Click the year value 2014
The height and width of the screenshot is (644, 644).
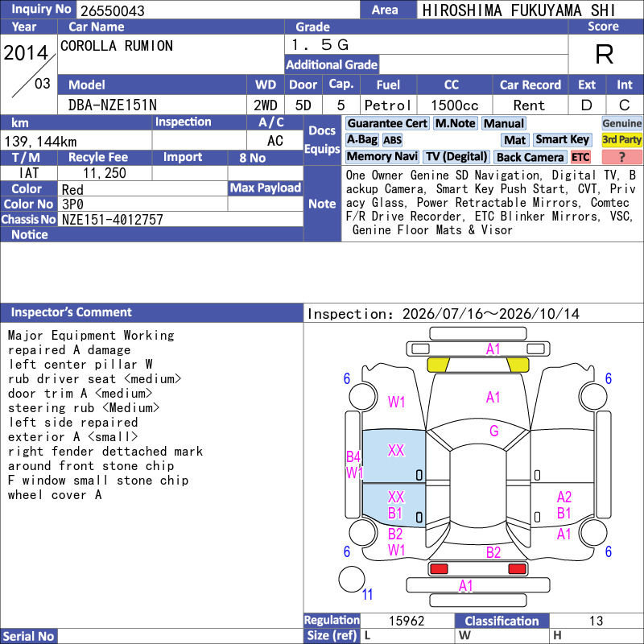click(26, 53)
